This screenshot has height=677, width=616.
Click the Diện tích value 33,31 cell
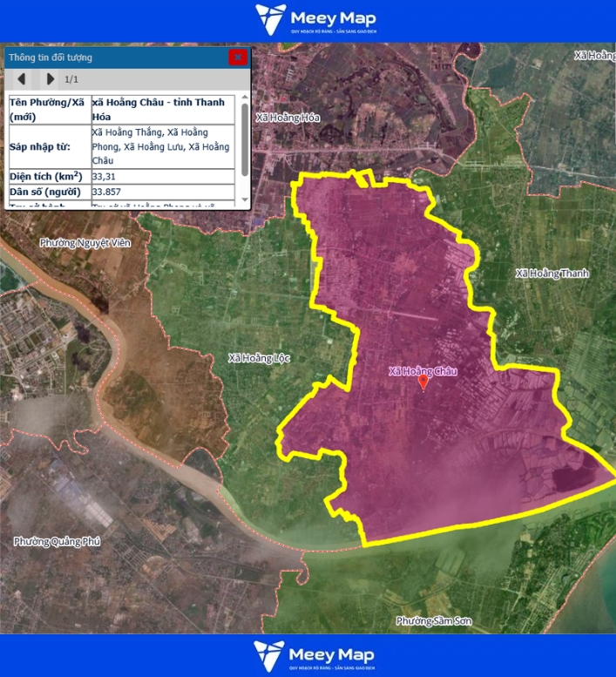point(162,176)
